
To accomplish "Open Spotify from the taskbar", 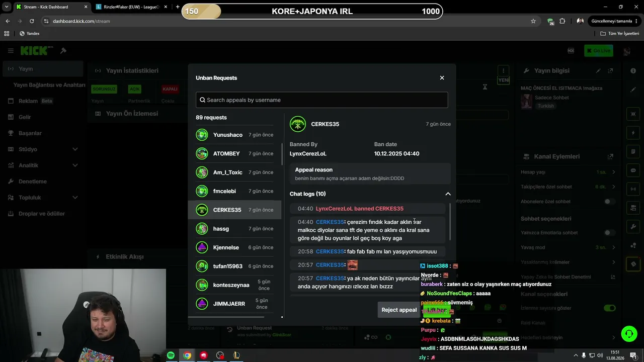I will pos(171,355).
